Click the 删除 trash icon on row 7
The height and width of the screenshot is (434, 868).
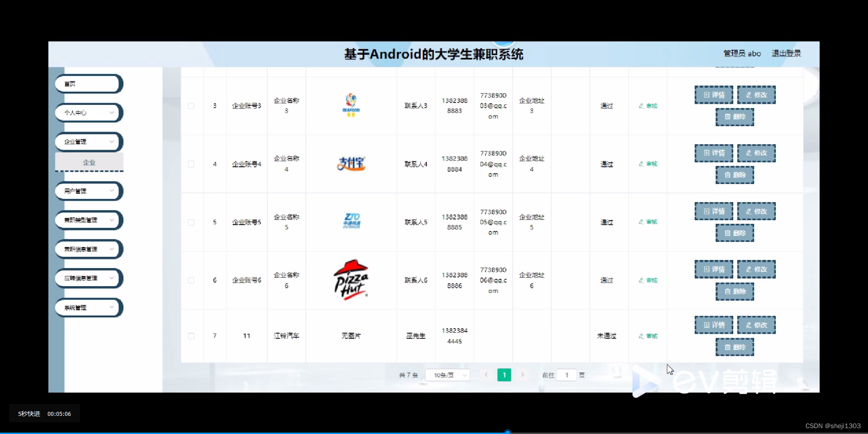[x=734, y=347]
